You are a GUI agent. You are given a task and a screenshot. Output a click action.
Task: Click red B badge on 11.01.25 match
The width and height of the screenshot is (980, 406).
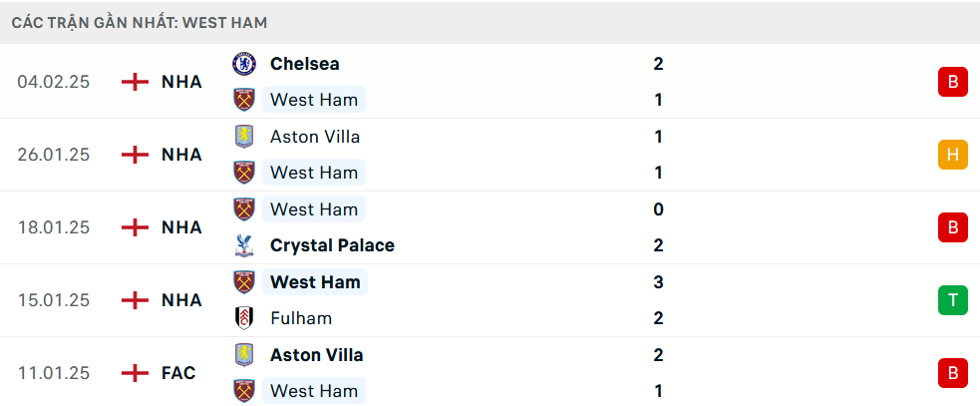(x=952, y=373)
